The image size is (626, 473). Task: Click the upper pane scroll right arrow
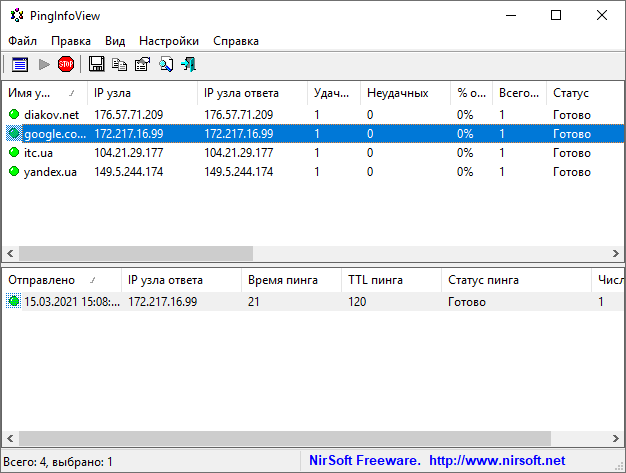tap(616, 253)
